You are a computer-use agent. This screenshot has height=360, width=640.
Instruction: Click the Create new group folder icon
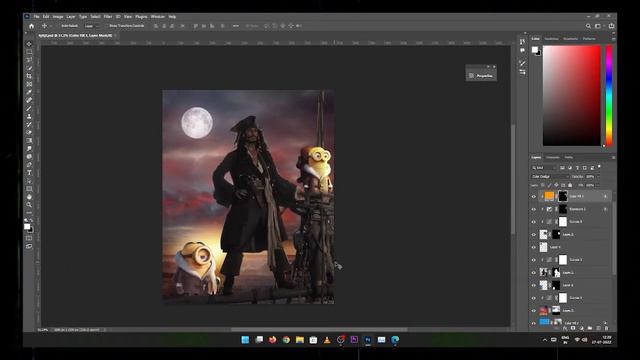pos(590,328)
